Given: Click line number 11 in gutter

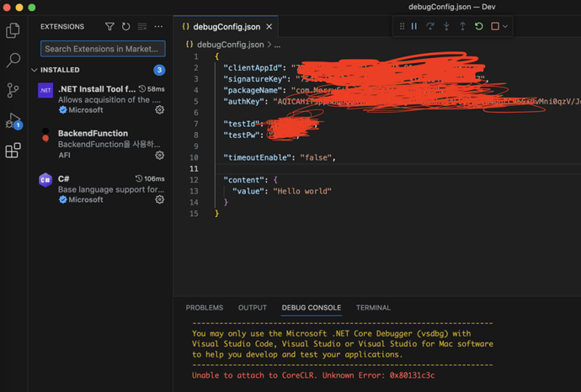Looking at the screenshot, I should [194, 169].
